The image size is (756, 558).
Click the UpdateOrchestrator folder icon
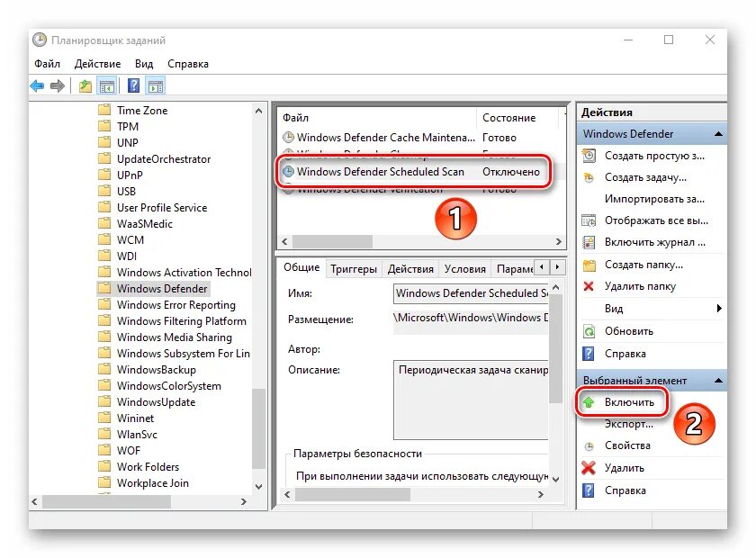[103, 159]
